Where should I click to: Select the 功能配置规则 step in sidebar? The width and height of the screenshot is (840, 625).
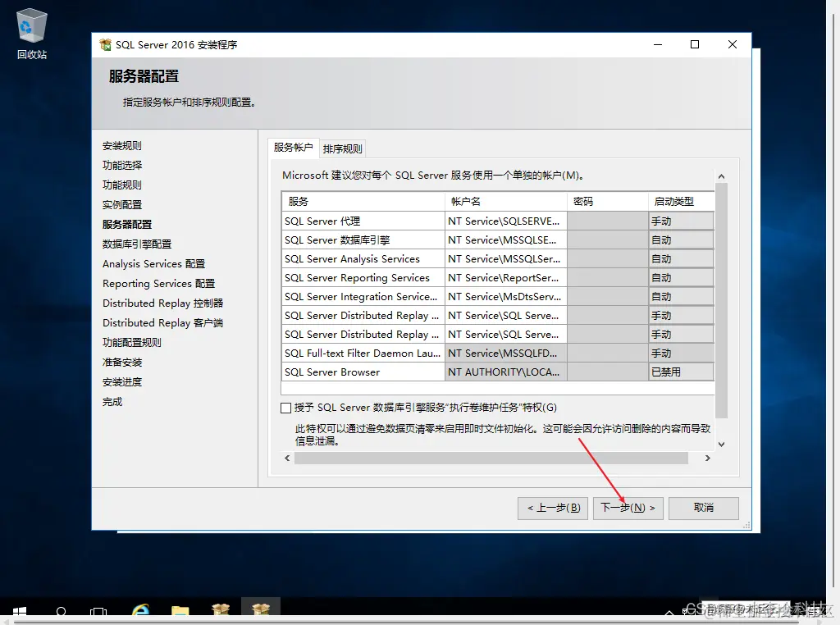point(132,343)
